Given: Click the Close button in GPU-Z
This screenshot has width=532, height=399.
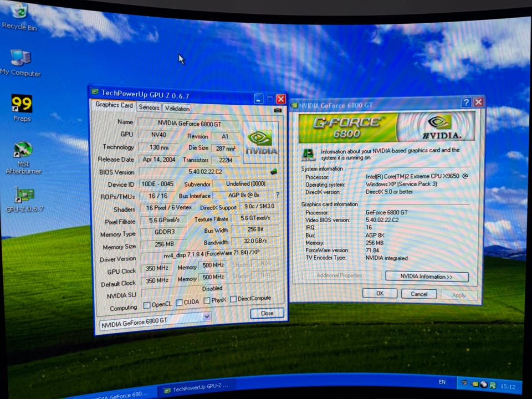Looking at the screenshot, I should coord(267,313).
